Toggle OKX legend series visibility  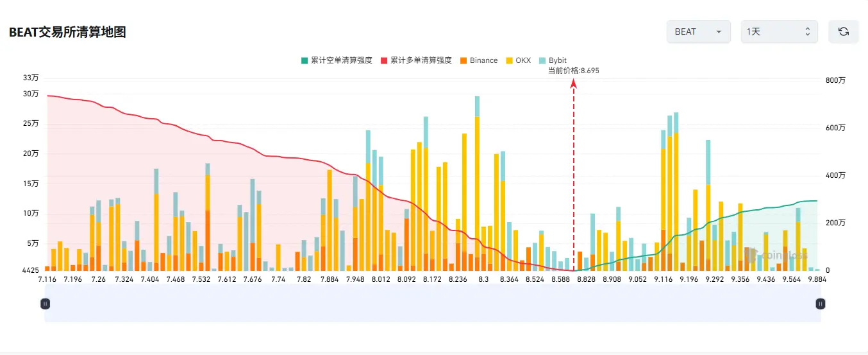(x=518, y=60)
